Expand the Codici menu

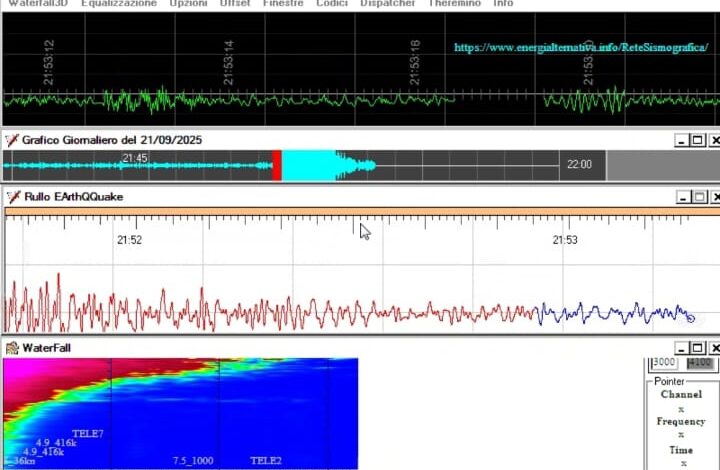click(x=331, y=4)
